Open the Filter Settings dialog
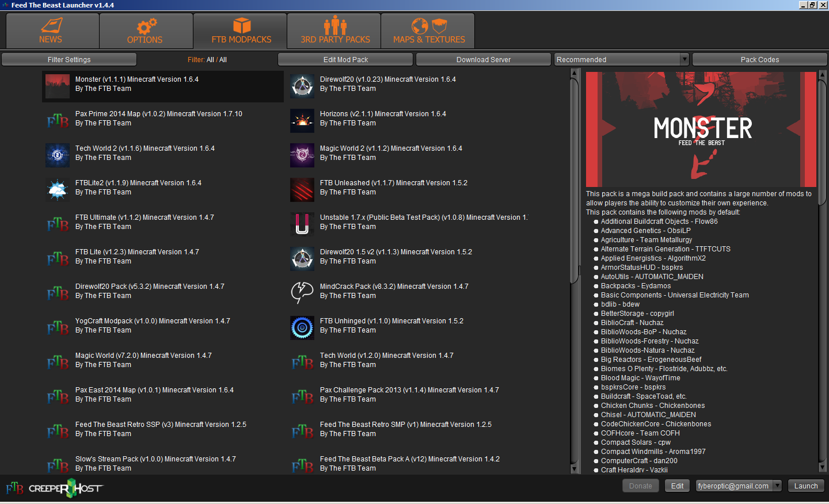Screen dimensions: 829x504 (x=69, y=59)
